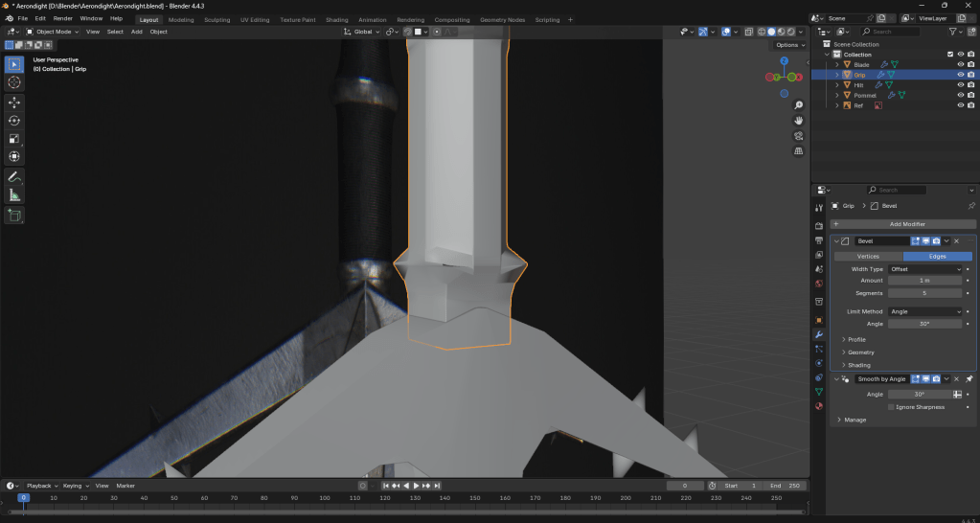Pick the Annotate tool
Image resolution: width=980 pixels, height=523 pixels.
pyautogui.click(x=14, y=177)
